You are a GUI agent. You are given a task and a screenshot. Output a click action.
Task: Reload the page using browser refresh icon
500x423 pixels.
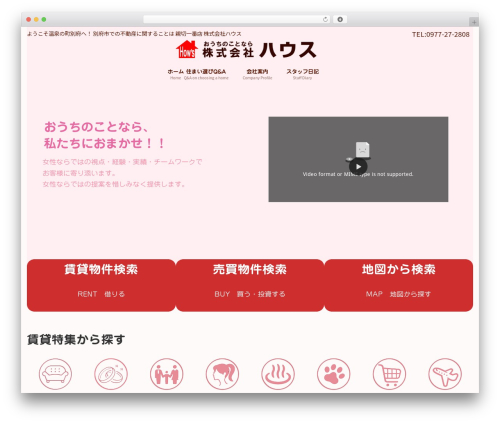[325, 19]
